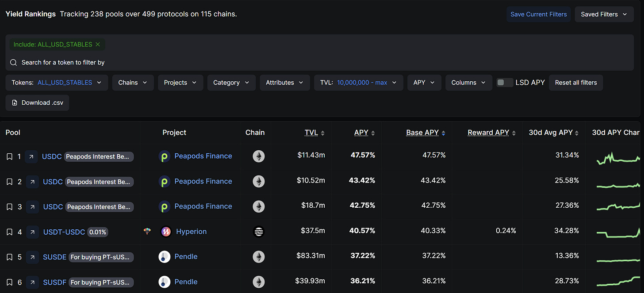Click airdrop parachute icon beside Hyperion
Screen dimensions: 644x293
[x=147, y=231]
